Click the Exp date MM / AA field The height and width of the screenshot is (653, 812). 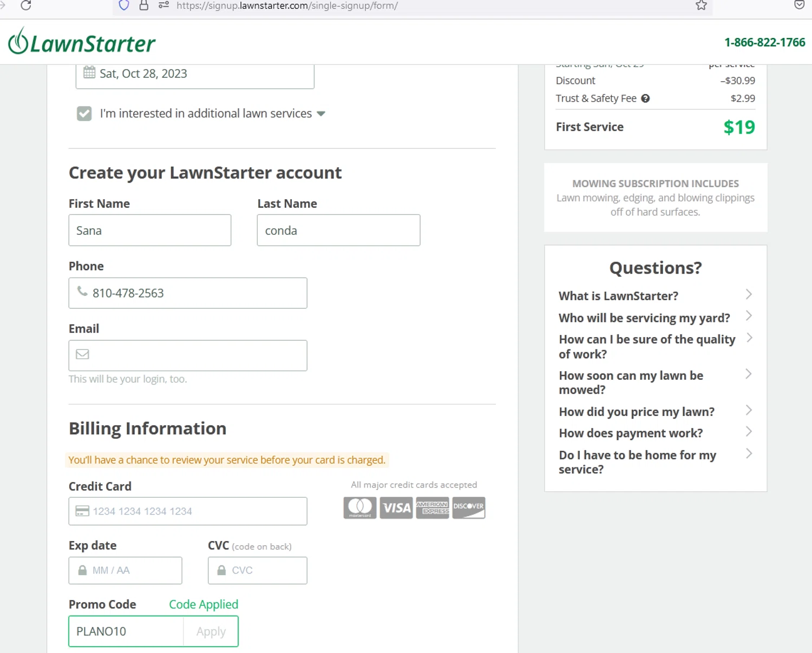[x=125, y=570]
